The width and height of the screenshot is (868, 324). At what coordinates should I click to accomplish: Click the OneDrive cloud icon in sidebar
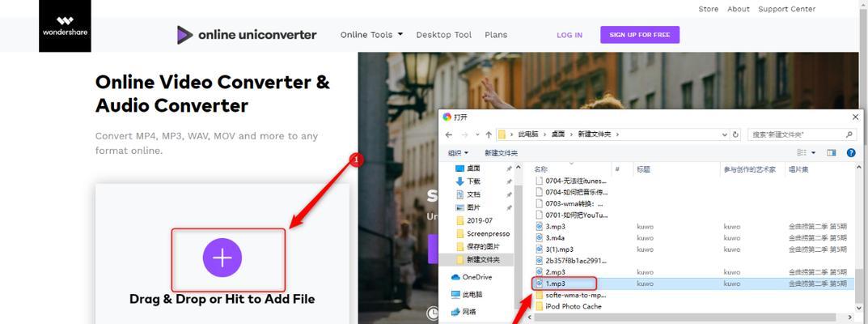coord(455,277)
